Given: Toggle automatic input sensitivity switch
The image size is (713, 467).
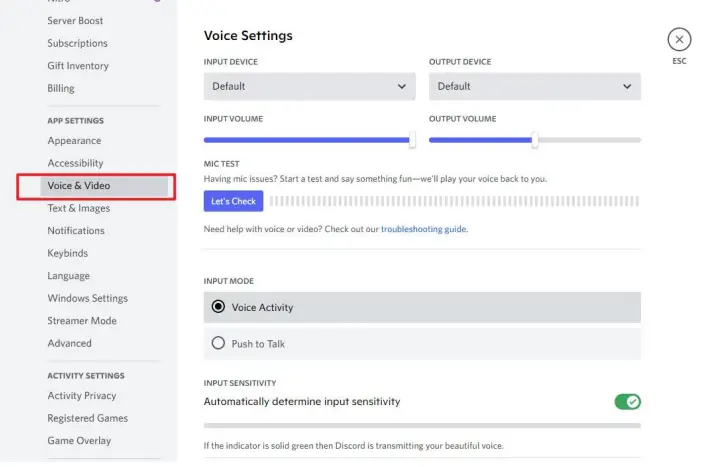Looking at the screenshot, I should pyautogui.click(x=627, y=402).
